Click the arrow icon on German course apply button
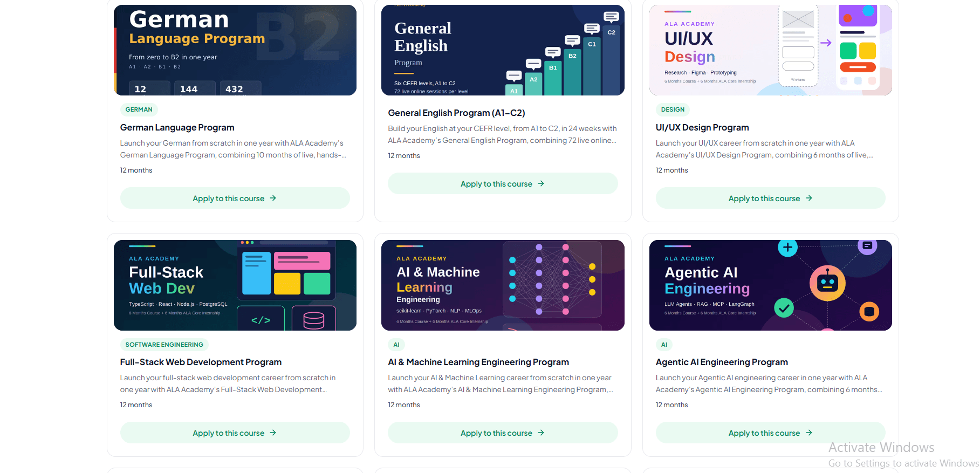Viewport: 980px width, 473px height. pyautogui.click(x=273, y=198)
